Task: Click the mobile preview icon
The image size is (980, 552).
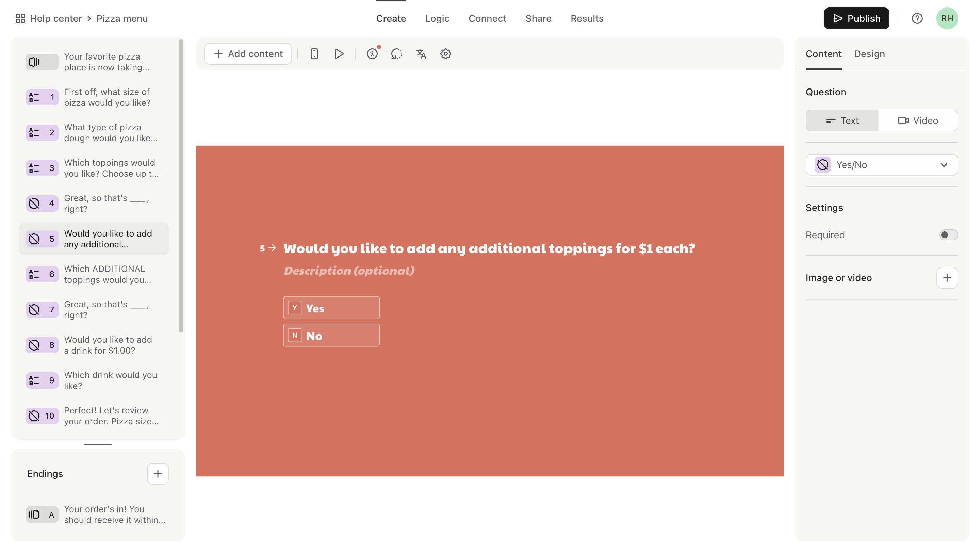Action: [x=314, y=54]
